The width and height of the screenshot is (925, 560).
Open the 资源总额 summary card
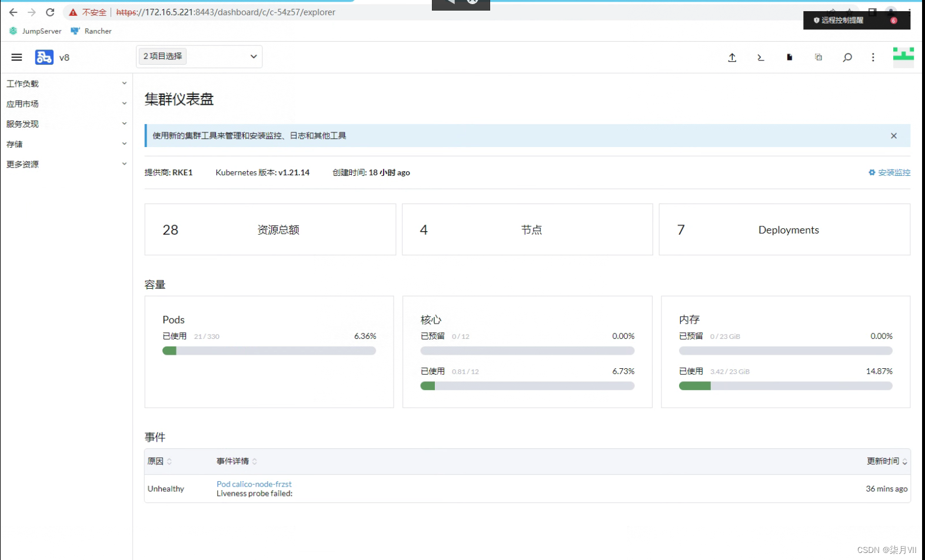(x=270, y=229)
